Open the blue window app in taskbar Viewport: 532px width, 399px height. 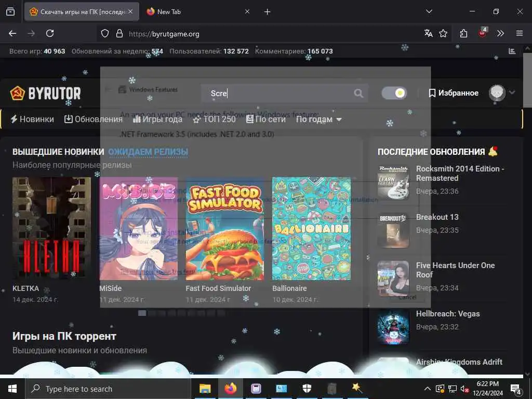pyautogui.click(x=281, y=389)
